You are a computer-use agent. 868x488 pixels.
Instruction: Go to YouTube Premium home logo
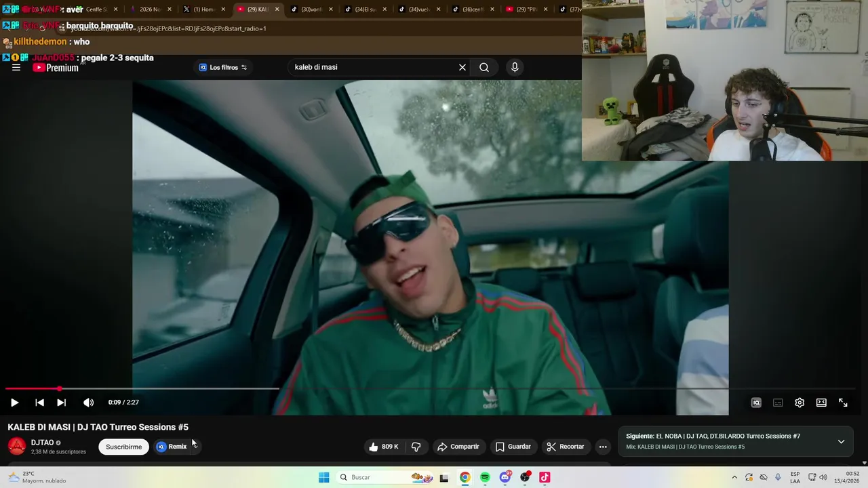click(56, 68)
